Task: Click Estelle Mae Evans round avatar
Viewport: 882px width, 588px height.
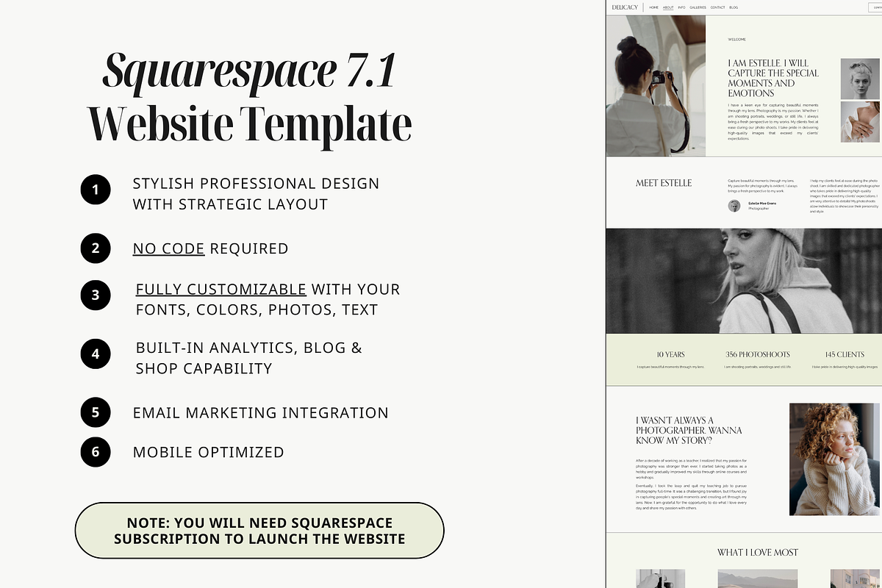Action: point(734,206)
